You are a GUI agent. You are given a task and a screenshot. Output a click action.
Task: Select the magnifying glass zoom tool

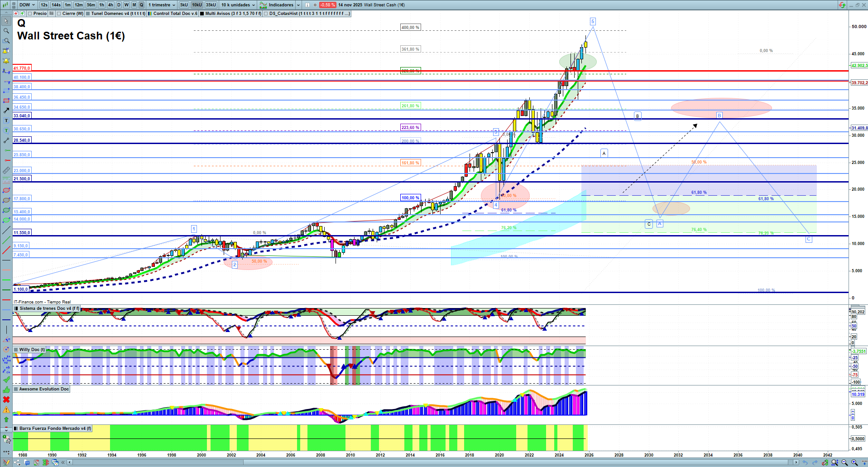6,31
